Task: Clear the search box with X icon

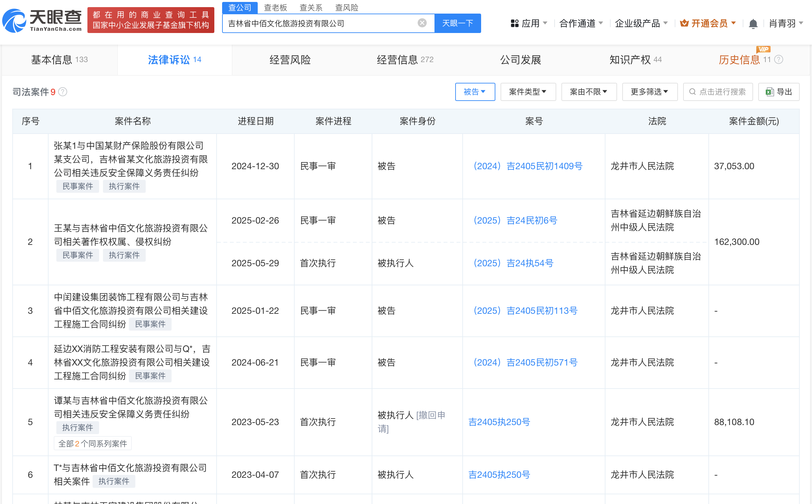Action: (422, 23)
